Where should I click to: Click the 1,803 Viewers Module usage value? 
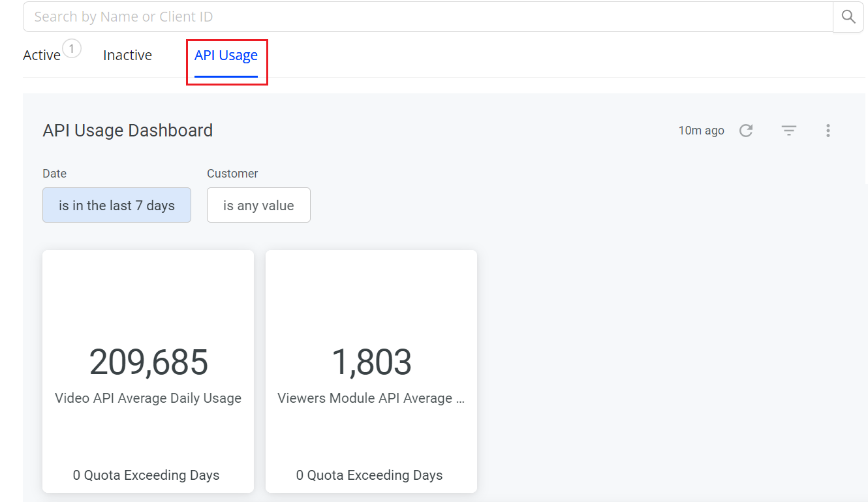[371, 362]
